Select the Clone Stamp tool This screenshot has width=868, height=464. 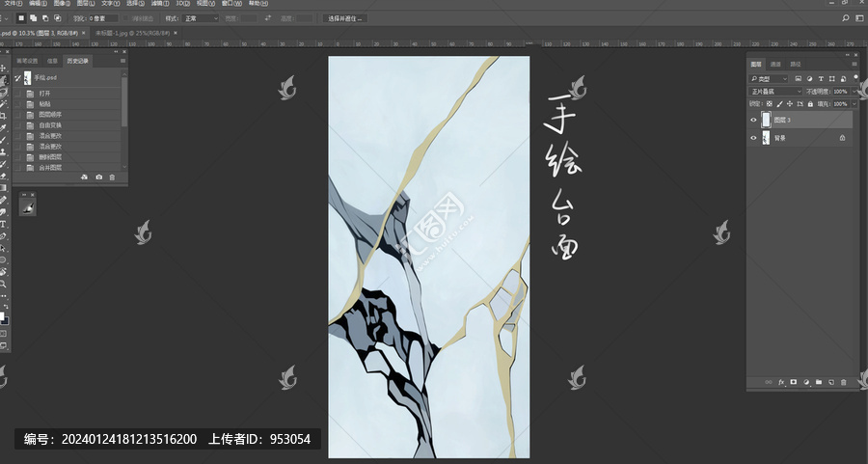coord(3,151)
